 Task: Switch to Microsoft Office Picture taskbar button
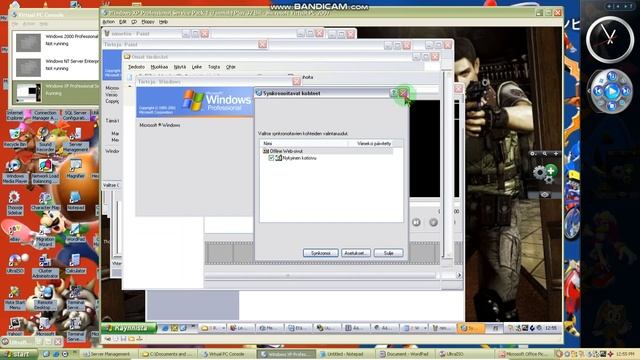pyautogui.click(x=524, y=354)
